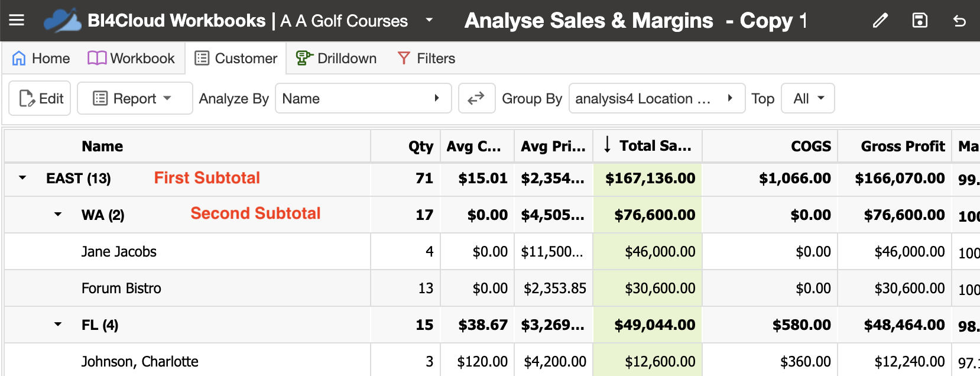This screenshot has width=980, height=376.
Task: Click the $12,600.00 Johnson total sales cell
Action: tap(648, 361)
